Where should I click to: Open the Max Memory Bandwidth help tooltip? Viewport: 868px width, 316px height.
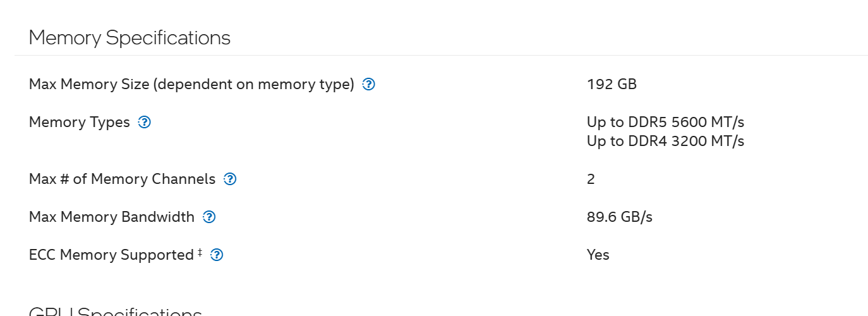[x=209, y=217]
